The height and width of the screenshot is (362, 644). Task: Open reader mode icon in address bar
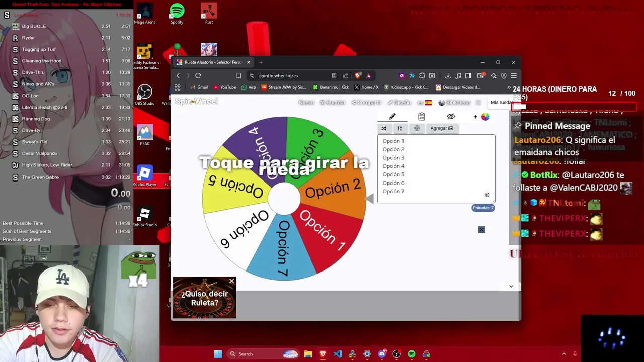click(x=334, y=75)
